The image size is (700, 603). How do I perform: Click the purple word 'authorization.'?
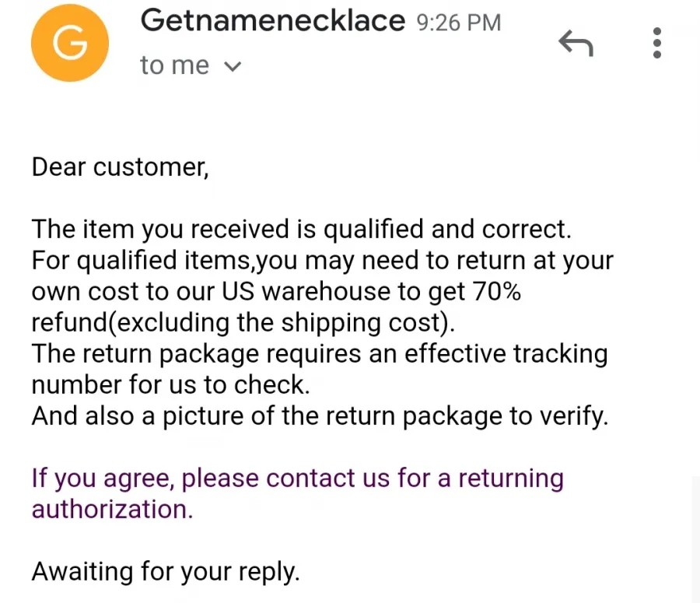[x=113, y=509]
